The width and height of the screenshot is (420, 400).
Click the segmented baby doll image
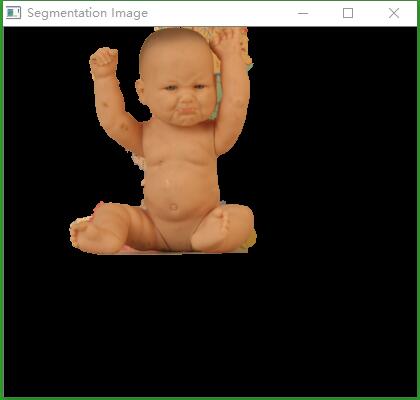click(163, 141)
